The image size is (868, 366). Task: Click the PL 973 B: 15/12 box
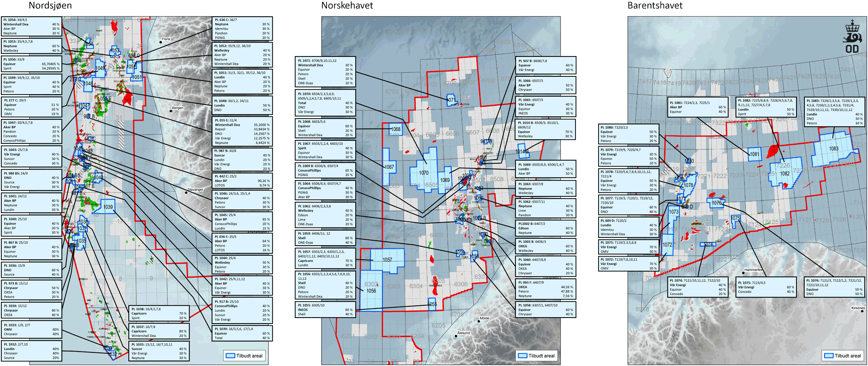31,290
